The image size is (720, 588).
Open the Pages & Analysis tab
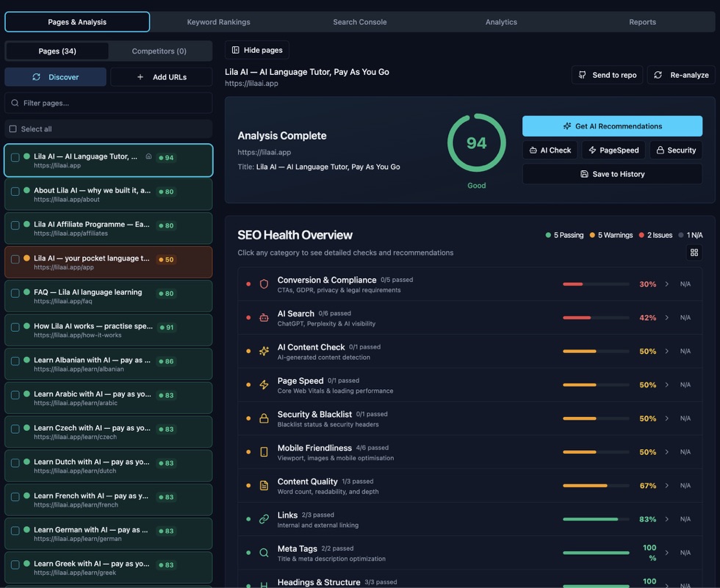[x=77, y=22]
